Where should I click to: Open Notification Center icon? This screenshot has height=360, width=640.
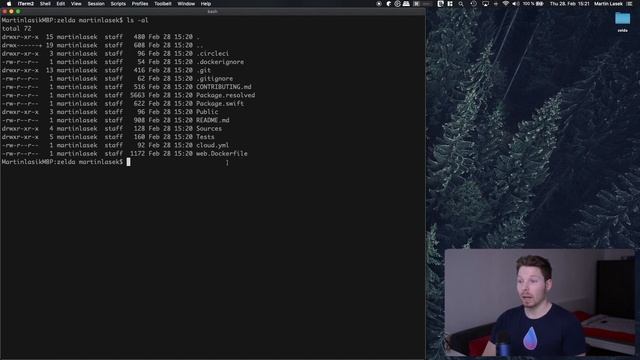tap(629, 4)
